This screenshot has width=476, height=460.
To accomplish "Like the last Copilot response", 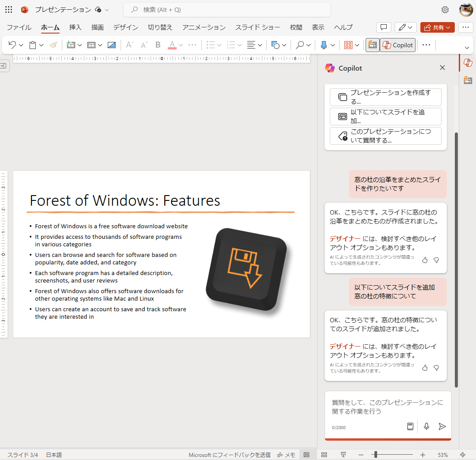I will click(425, 368).
